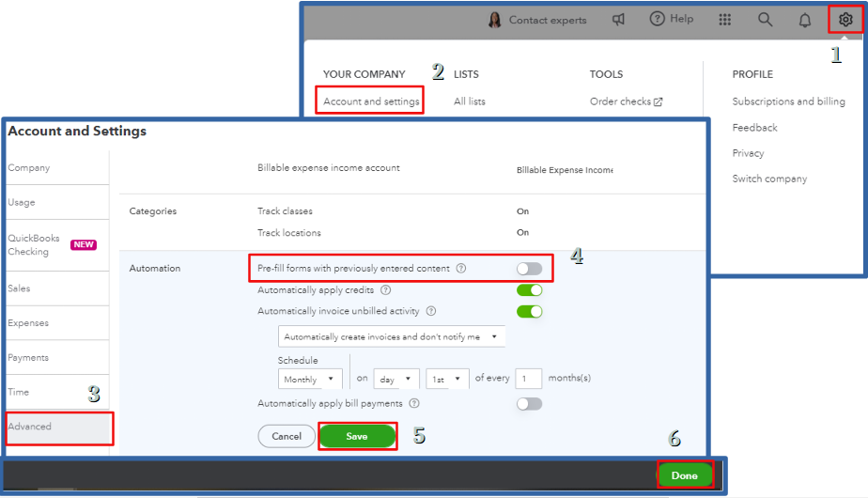Select the Sales tab
The height and width of the screenshot is (498, 868).
pos(57,288)
